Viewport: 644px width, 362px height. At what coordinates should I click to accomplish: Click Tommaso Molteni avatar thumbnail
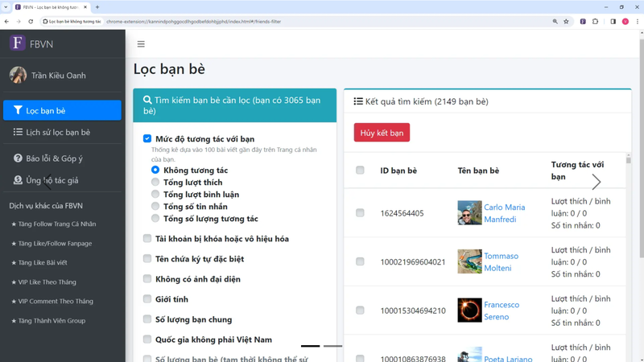tap(469, 261)
